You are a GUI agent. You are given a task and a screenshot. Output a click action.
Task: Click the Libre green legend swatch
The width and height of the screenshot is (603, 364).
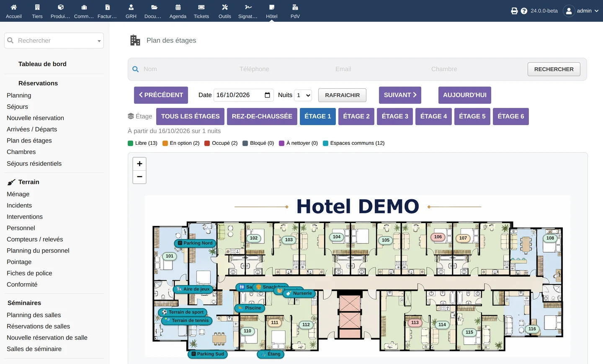coord(130,143)
